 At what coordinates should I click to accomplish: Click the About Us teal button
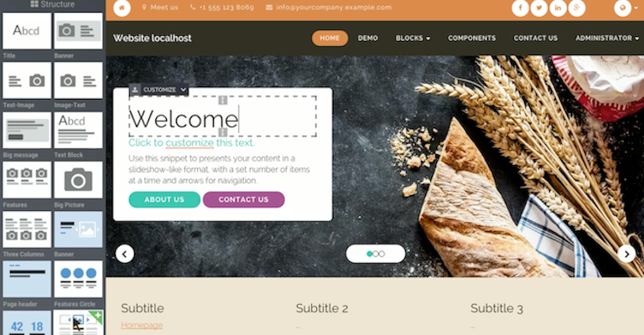[x=164, y=199]
